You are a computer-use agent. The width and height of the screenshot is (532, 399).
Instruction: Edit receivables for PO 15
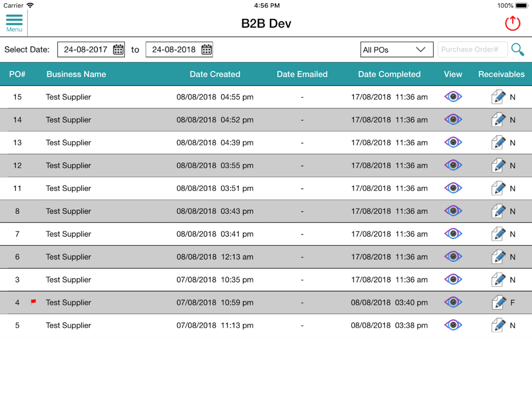click(x=498, y=97)
